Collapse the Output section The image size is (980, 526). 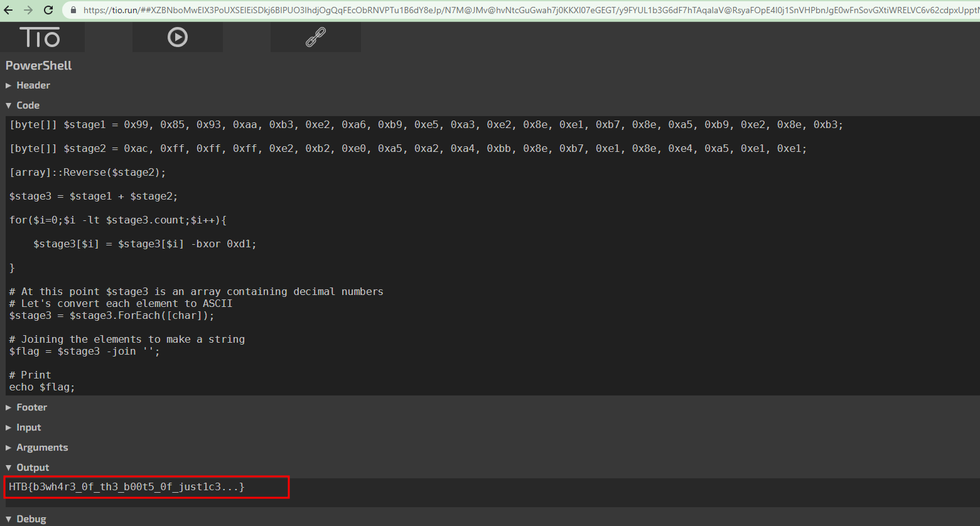(x=32, y=468)
